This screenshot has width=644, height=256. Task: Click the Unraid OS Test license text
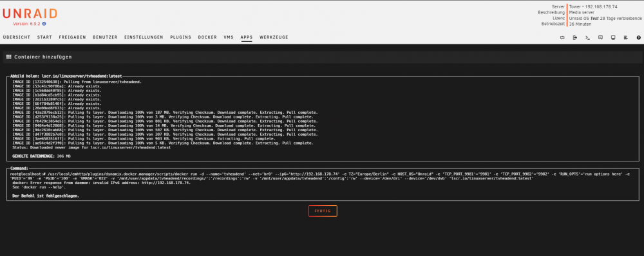pyautogui.click(x=605, y=19)
